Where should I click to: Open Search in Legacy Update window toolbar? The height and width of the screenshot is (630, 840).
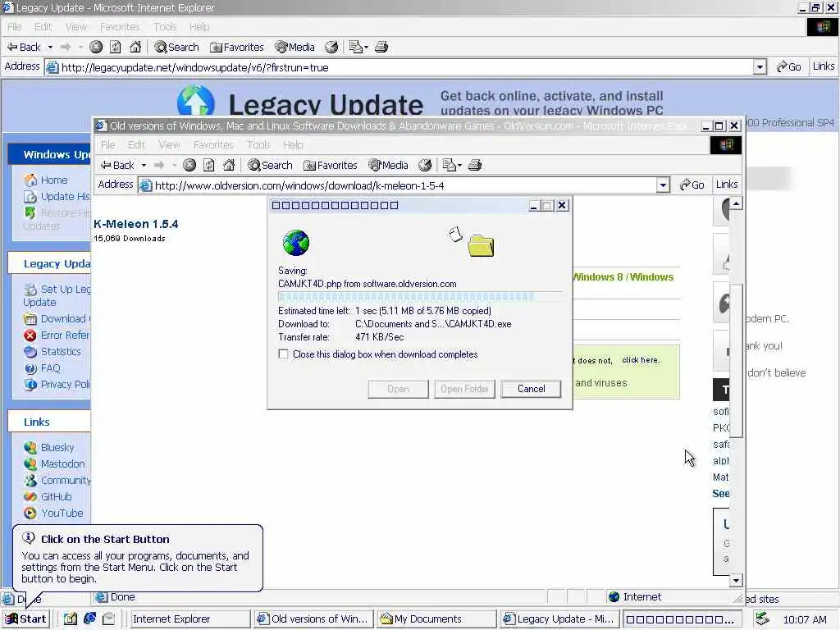click(x=177, y=47)
